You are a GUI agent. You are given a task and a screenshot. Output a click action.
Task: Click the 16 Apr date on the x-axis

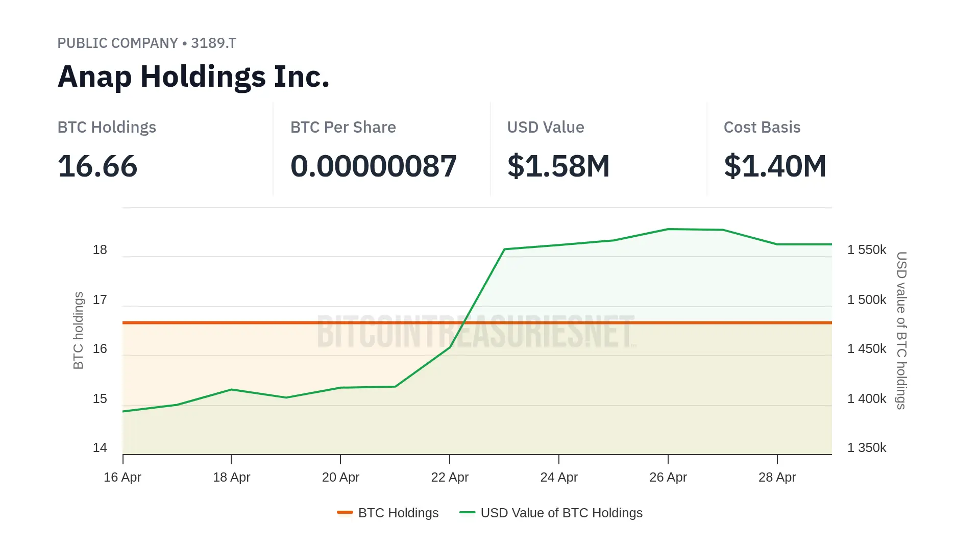click(122, 478)
